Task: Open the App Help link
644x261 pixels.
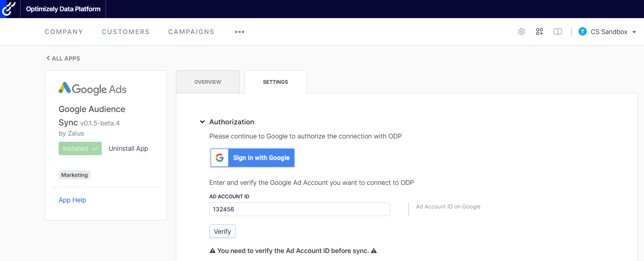Action: coord(72,200)
